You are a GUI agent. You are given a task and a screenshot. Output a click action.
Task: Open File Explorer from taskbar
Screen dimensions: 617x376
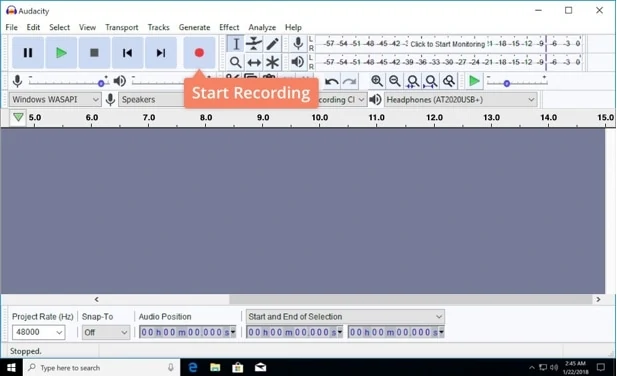pos(215,367)
